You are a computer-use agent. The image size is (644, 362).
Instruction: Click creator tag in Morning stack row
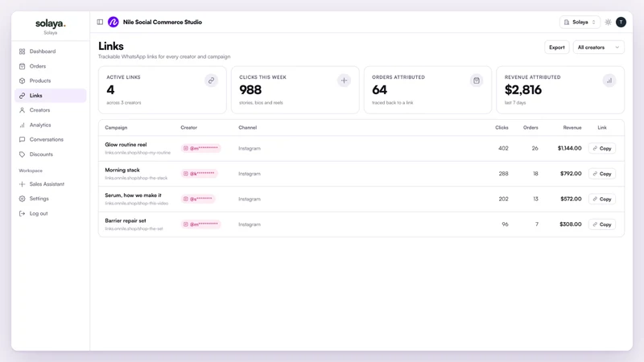pos(199,174)
